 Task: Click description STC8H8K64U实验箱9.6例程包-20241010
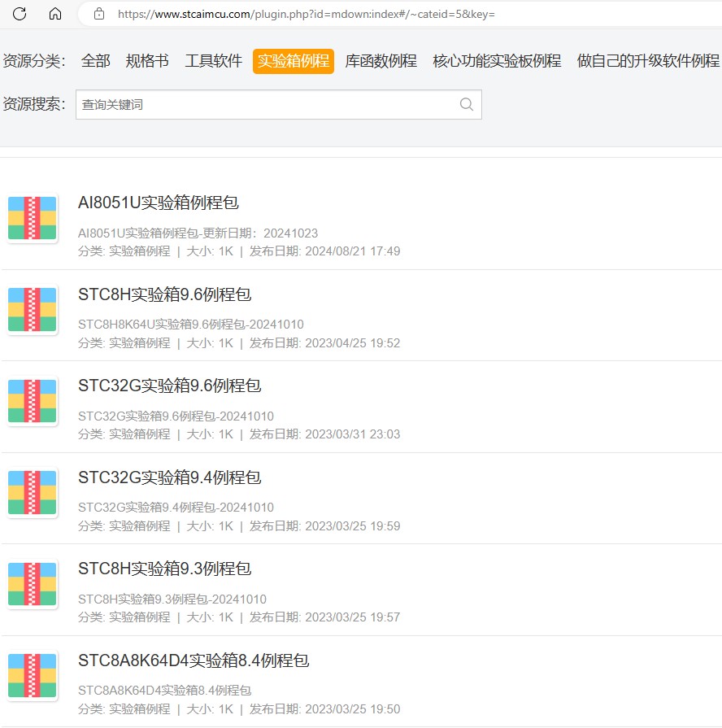(x=191, y=324)
